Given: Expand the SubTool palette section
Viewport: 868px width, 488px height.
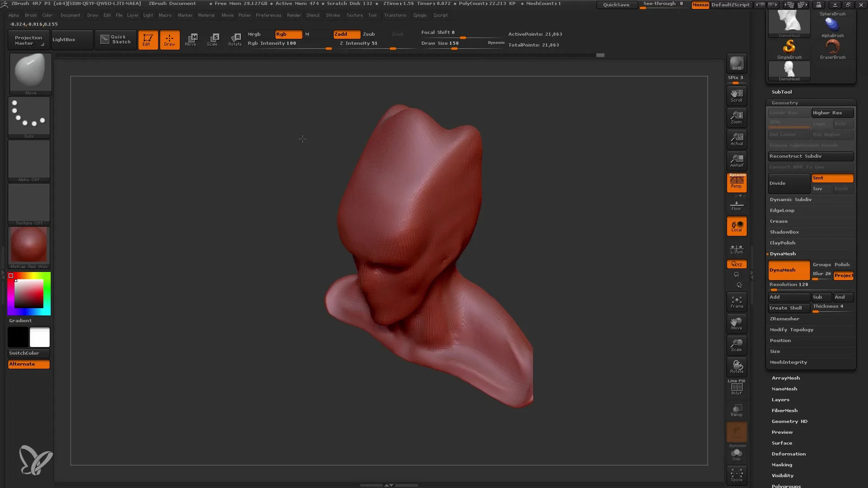Looking at the screenshot, I should point(782,92).
